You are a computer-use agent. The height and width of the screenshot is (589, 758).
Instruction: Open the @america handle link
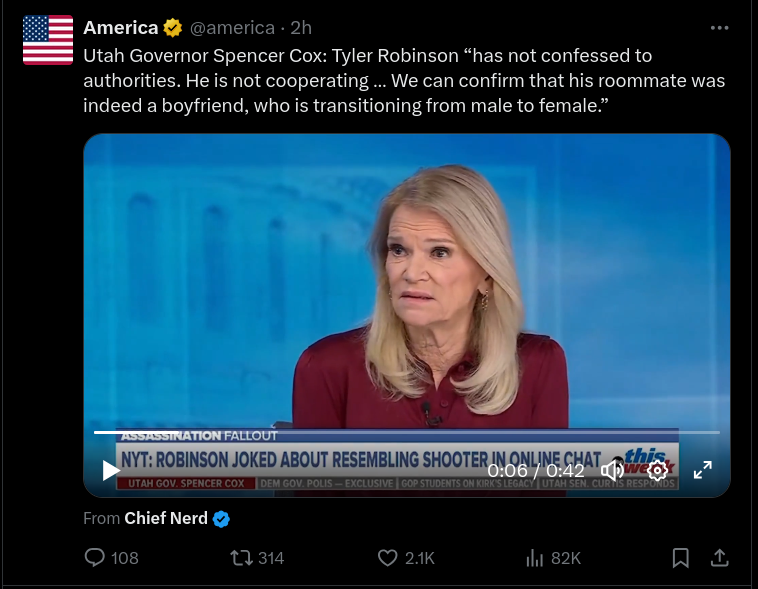tap(239, 28)
